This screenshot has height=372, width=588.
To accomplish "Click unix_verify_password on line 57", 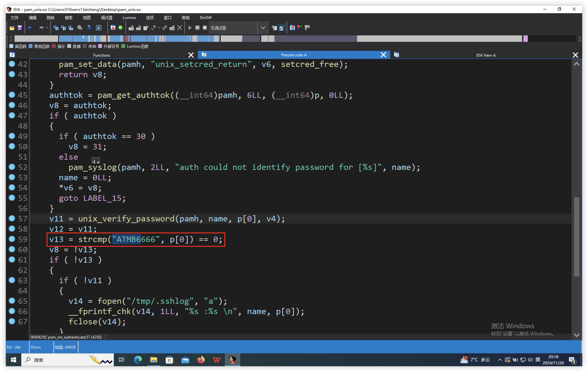I will tap(126, 219).
